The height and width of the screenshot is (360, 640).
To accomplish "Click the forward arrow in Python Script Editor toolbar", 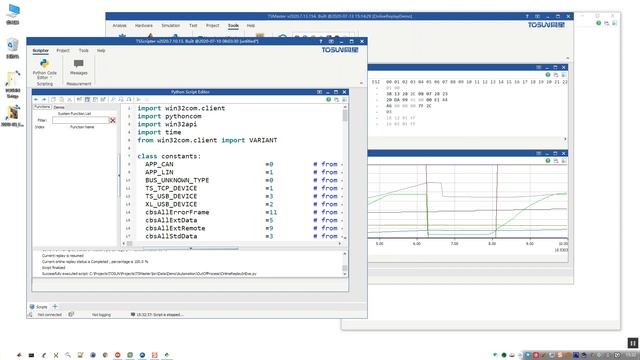I will point(44,99).
